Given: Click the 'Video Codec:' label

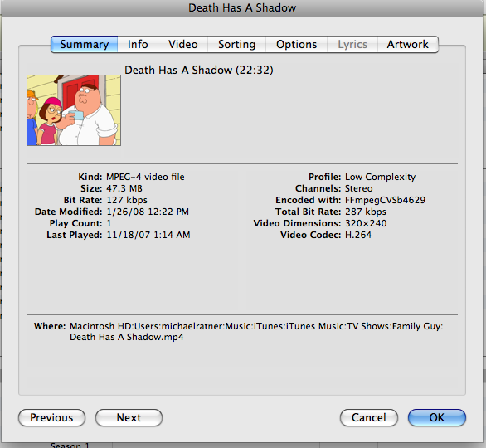Looking at the screenshot, I should pos(310,235).
